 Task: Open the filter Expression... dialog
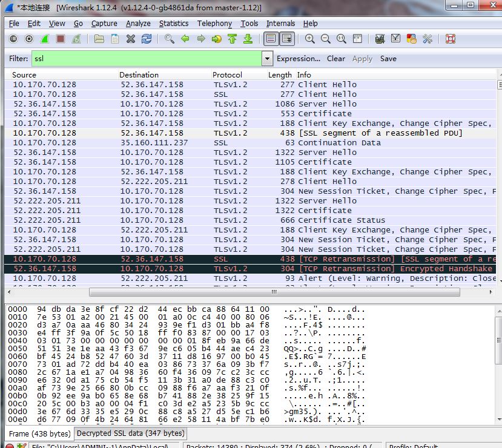coord(299,59)
